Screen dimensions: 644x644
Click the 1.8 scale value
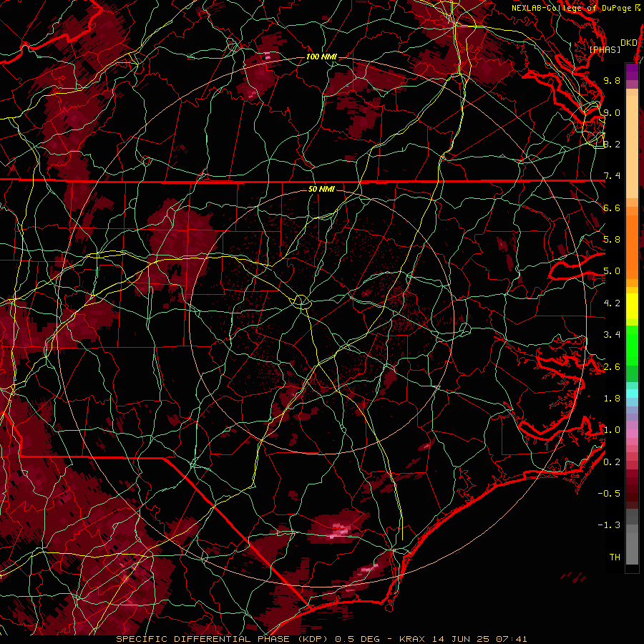click(x=612, y=399)
